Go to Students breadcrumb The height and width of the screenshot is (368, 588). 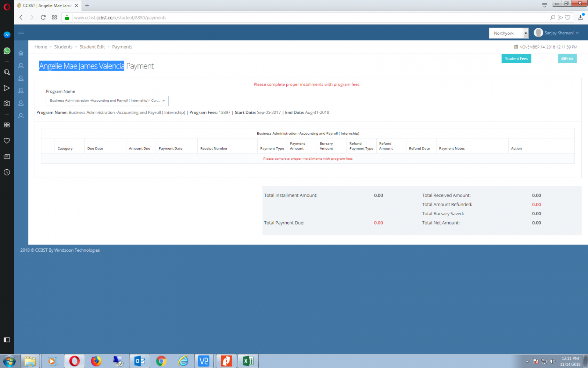(63, 47)
